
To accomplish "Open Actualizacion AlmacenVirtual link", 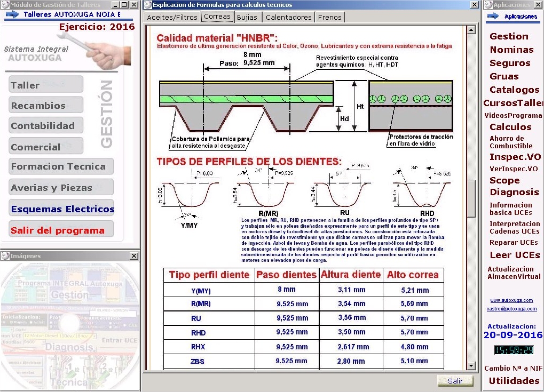I will point(514,273).
